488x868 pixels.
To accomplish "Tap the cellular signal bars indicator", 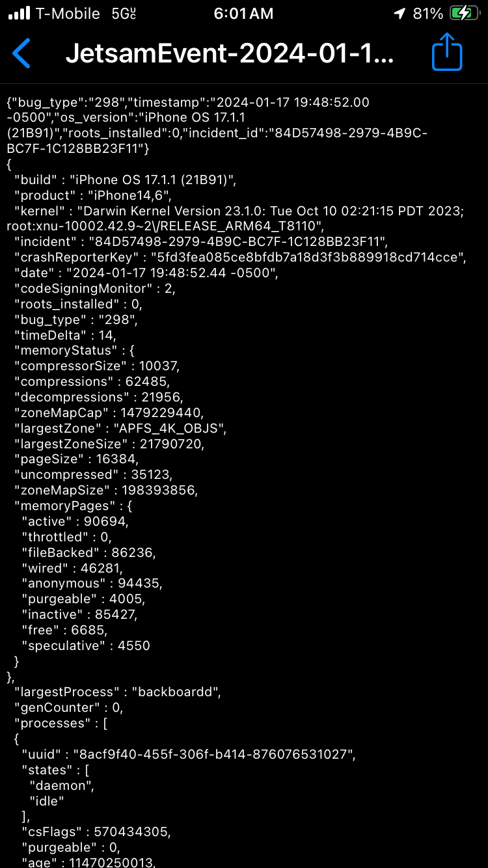I will pyautogui.click(x=18, y=13).
